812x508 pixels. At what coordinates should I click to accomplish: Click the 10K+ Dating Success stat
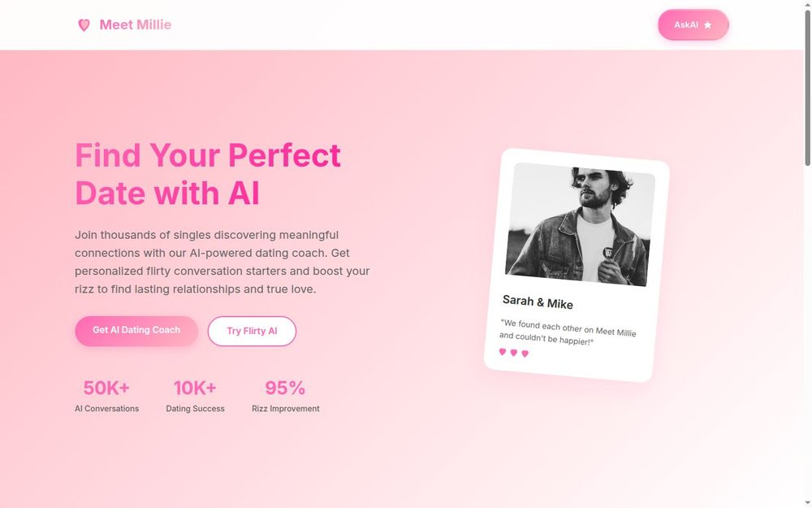pos(195,396)
